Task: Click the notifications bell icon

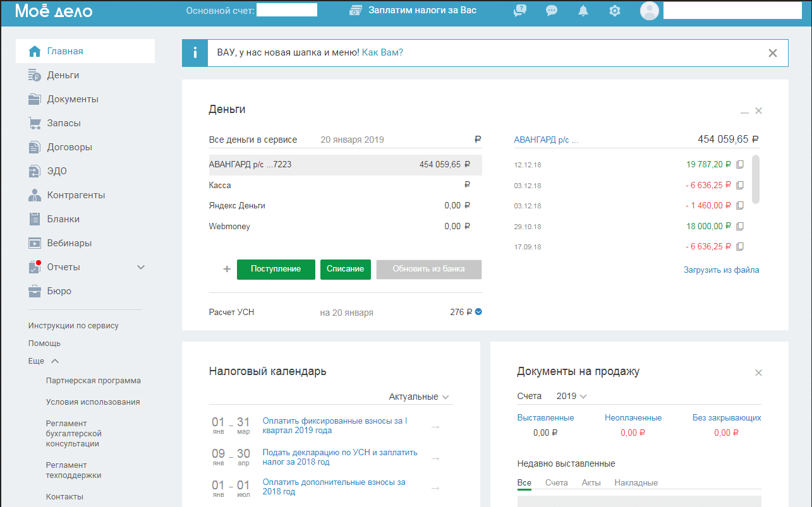Action: (583, 11)
